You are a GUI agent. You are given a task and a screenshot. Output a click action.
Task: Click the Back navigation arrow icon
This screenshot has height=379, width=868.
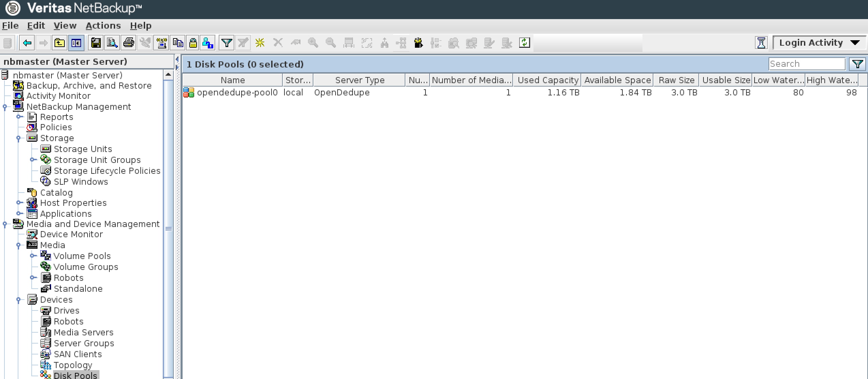click(x=27, y=43)
